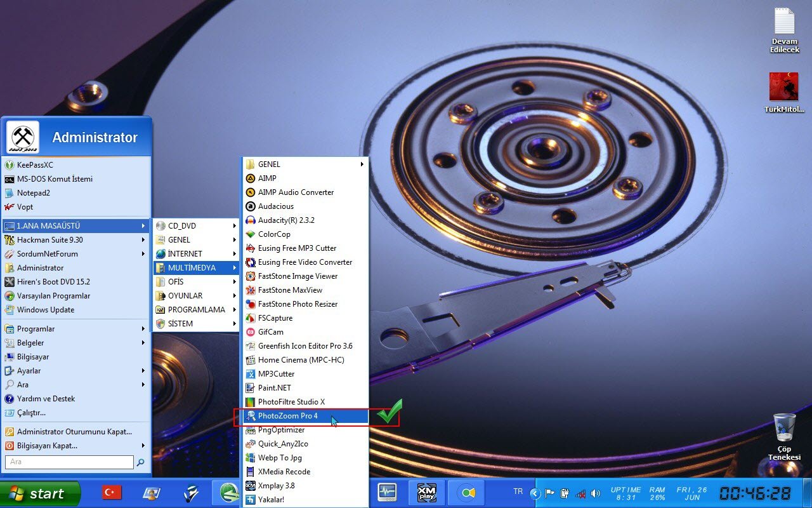Screen dimensions: 812x508
Task: Open Windows Update
Action: [x=76, y=310]
